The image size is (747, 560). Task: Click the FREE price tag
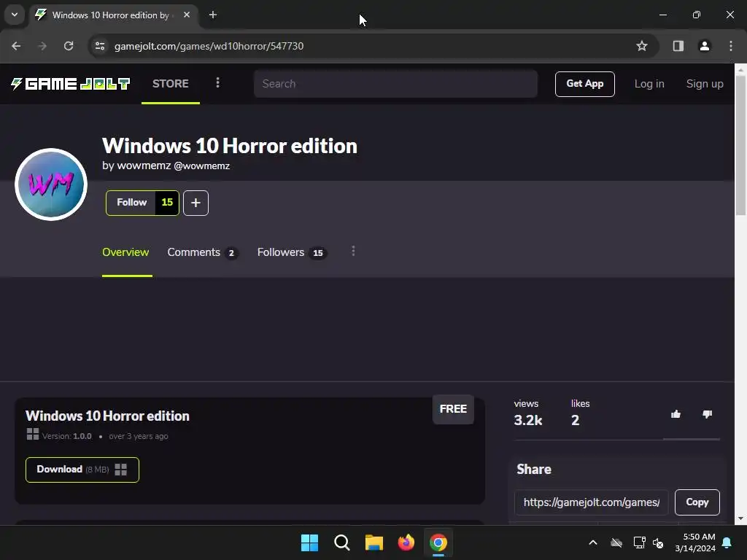click(453, 409)
